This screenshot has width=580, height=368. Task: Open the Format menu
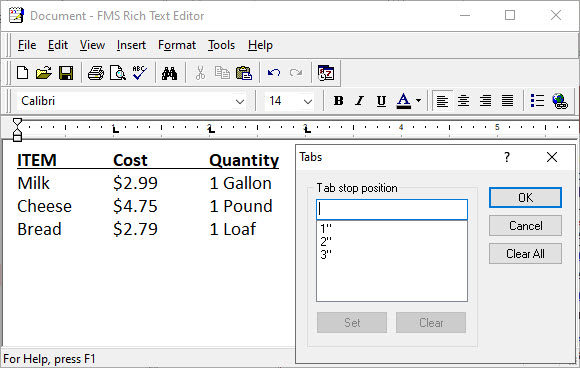pos(177,45)
